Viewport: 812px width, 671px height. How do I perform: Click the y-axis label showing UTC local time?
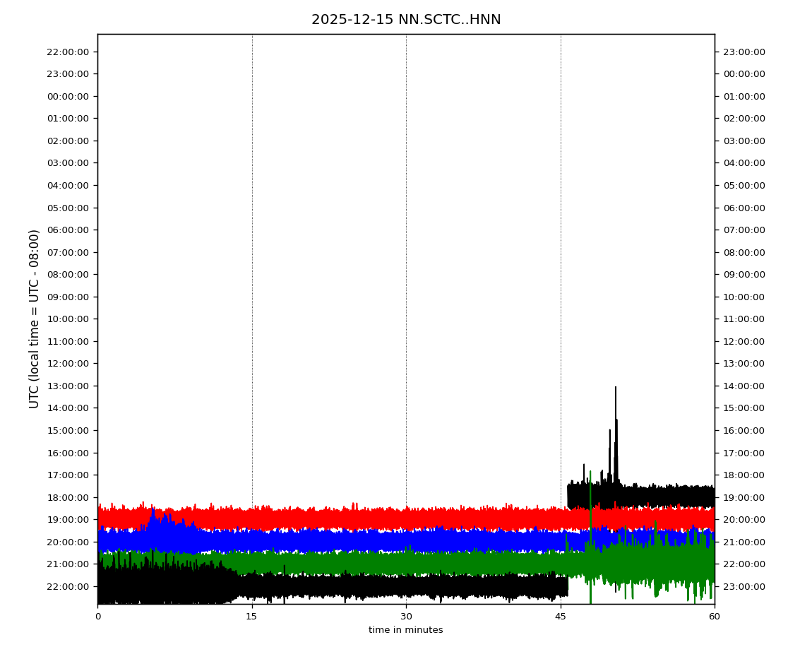click(x=35, y=319)
